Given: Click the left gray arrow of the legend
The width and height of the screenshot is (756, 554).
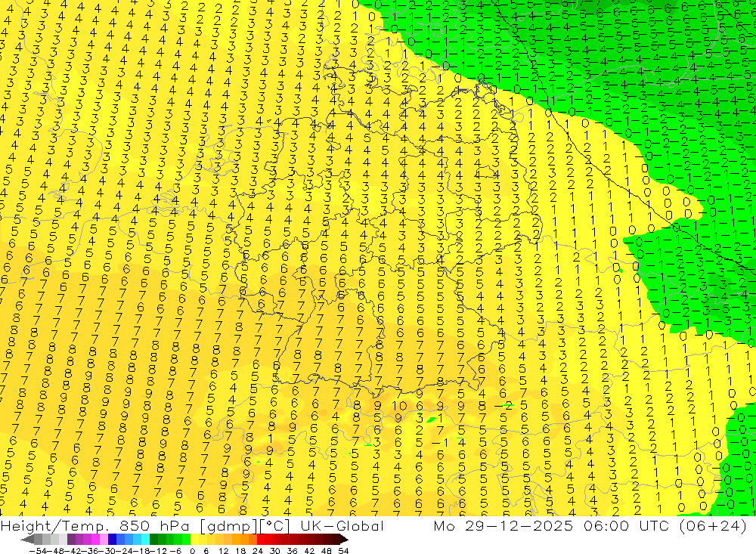Looking at the screenshot, I should click(x=27, y=539).
